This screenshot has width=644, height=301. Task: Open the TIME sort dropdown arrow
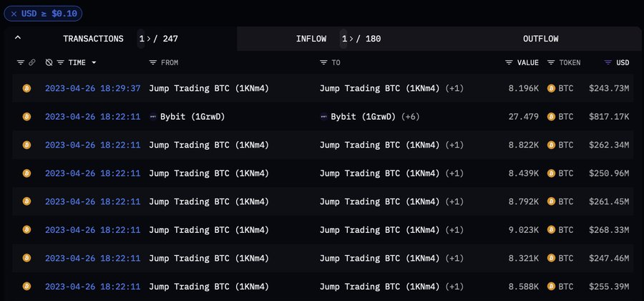pos(94,63)
